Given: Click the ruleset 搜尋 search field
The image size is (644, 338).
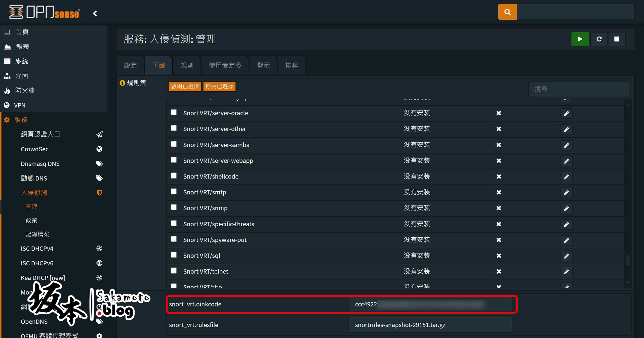Looking at the screenshot, I should (x=579, y=89).
